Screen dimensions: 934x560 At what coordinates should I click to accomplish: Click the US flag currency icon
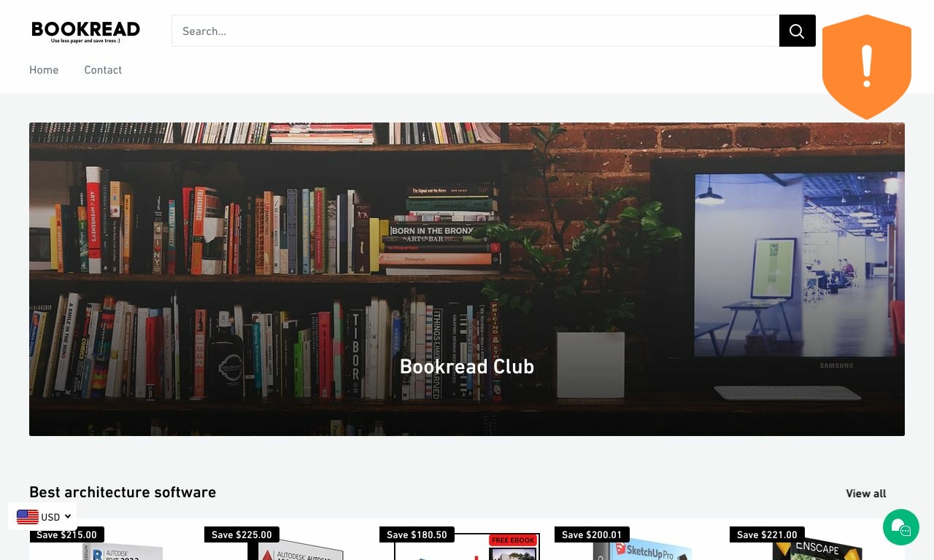pos(28,517)
